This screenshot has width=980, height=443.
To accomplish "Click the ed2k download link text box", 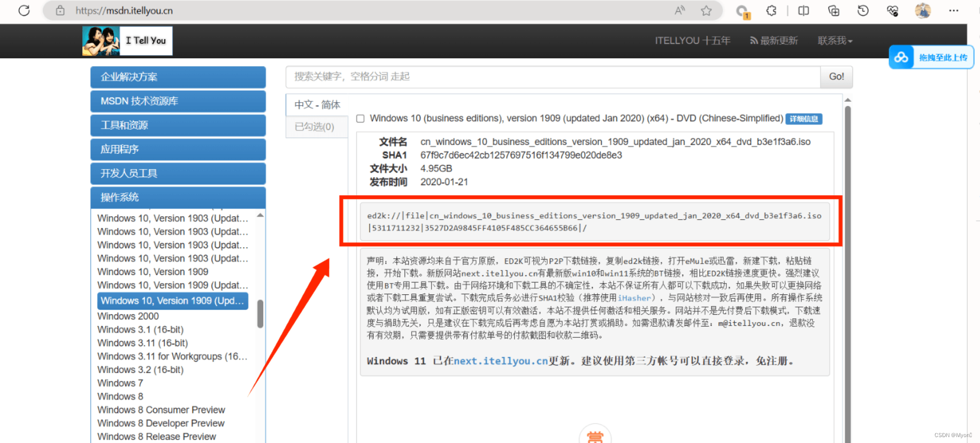I will point(595,222).
